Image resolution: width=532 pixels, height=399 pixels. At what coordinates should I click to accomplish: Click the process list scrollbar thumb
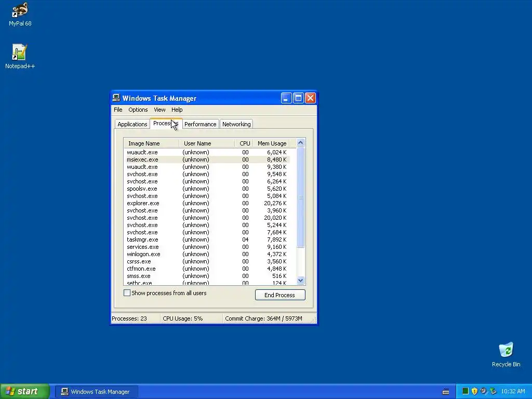(x=300, y=197)
